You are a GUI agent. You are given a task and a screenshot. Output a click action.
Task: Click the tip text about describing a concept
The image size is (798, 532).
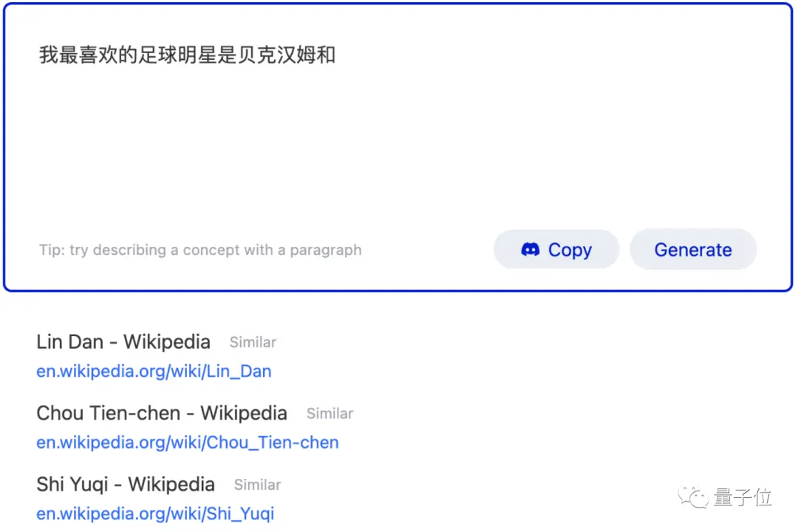[x=200, y=250]
